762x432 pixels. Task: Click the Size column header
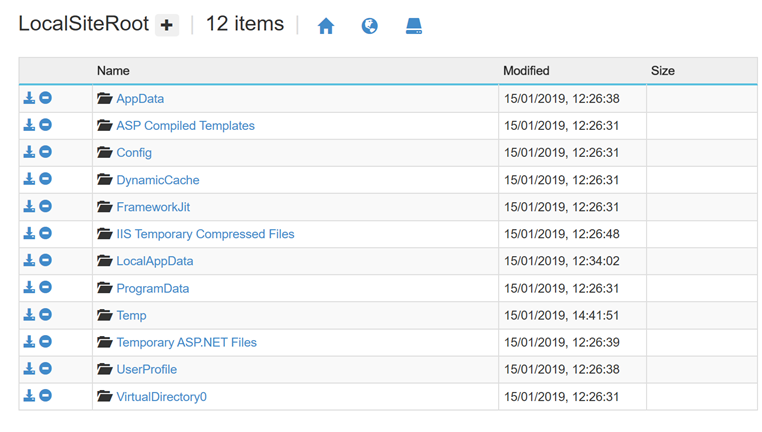pyautogui.click(x=662, y=71)
